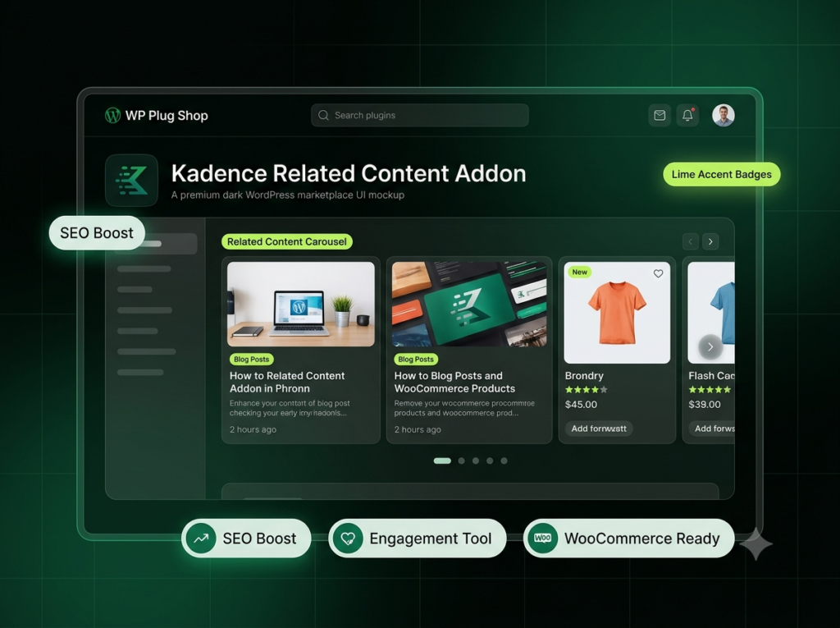This screenshot has width=840, height=628.
Task: Select the Kadence Related Content Addon title
Action: point(348,173)
